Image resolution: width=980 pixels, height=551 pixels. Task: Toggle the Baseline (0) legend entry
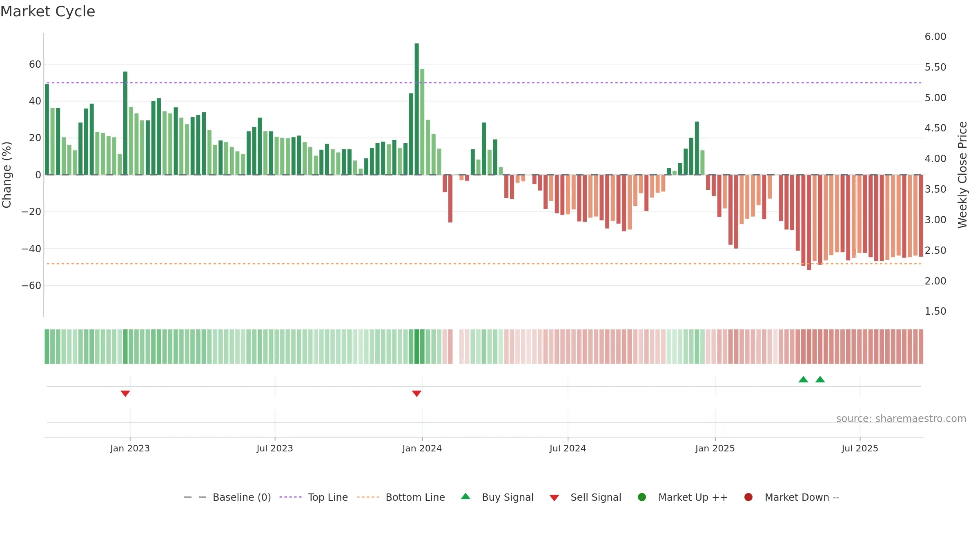(x=227, y=497)
